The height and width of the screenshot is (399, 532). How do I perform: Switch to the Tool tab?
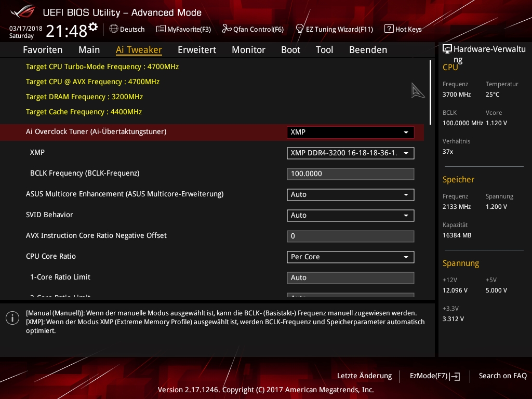click(324, 50)
